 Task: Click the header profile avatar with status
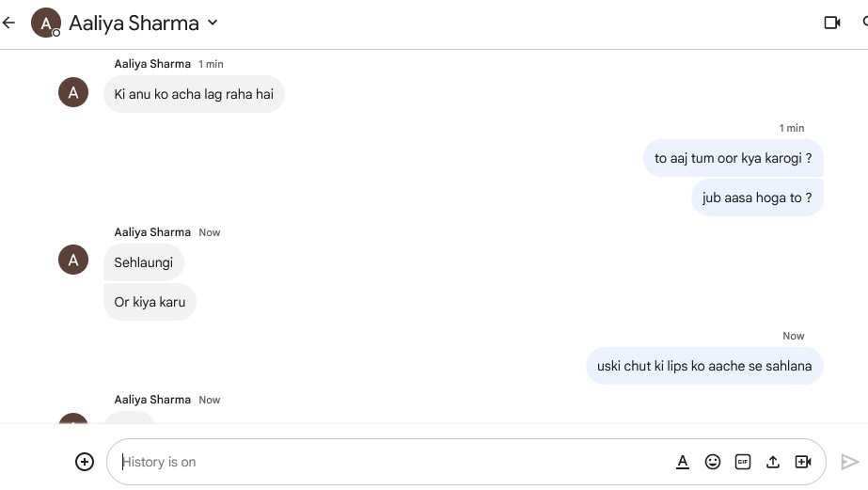point(45,23)
